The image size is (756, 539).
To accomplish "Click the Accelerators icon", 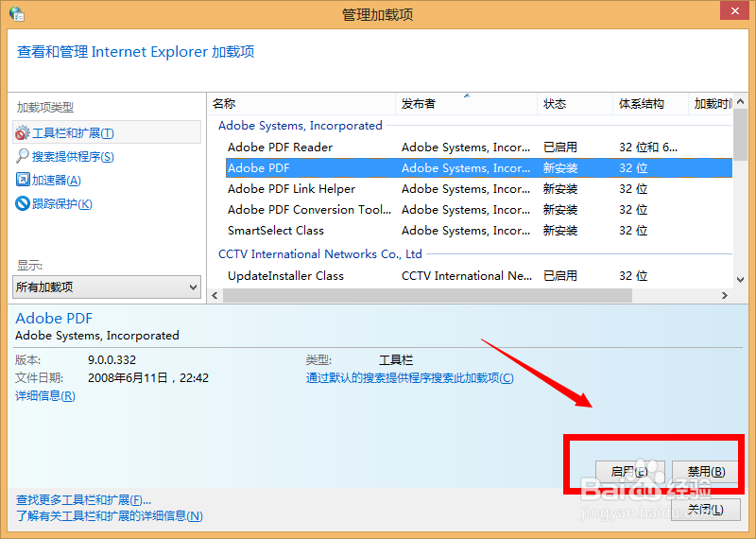I will (22, 180).
